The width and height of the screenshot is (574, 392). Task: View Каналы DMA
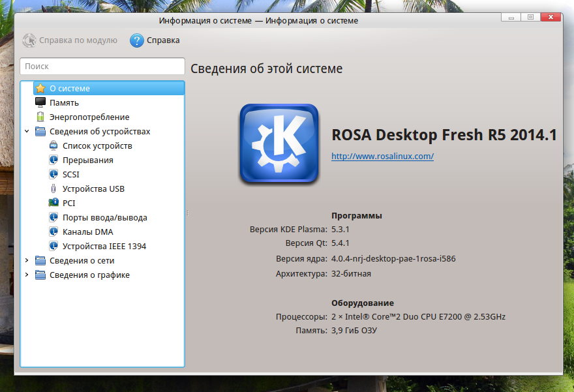pos(87,232)
